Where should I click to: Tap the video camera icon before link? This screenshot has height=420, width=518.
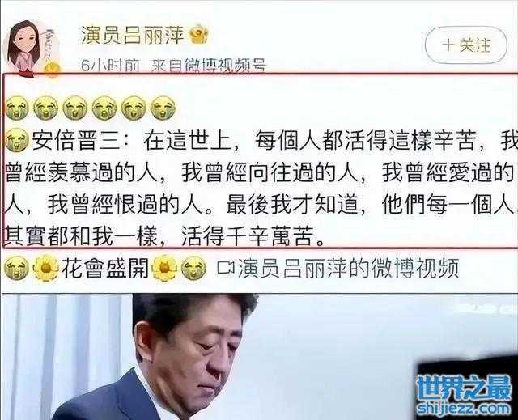click(x=227, y=267)
